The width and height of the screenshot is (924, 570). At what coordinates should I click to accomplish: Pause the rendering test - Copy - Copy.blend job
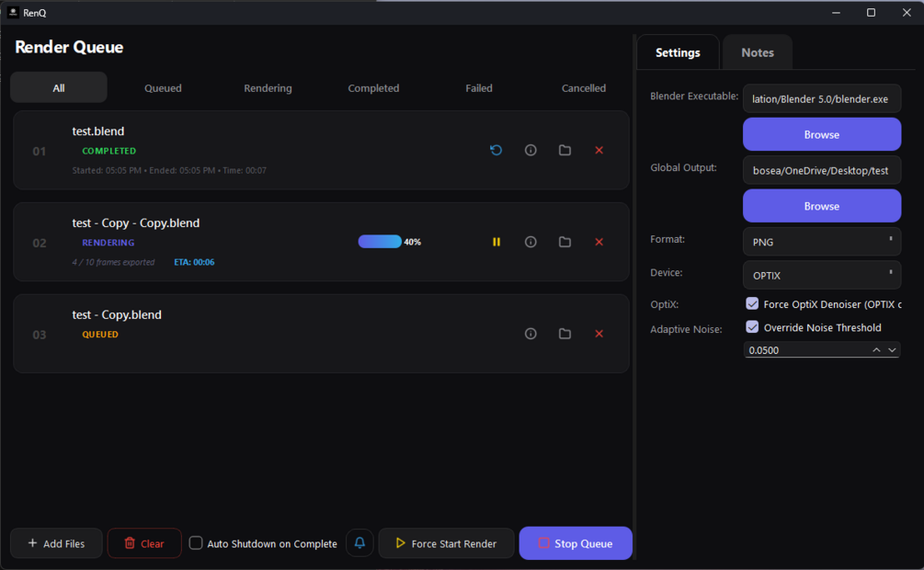pos(496,242)
